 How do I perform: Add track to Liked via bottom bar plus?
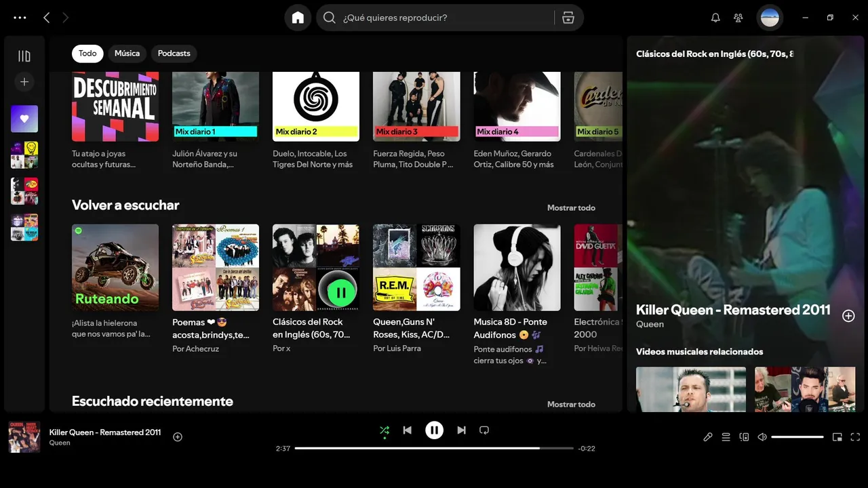click(178, 437)
